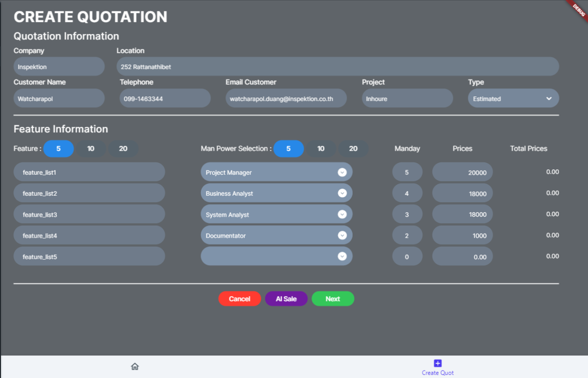Edit the Telephone input field
Image resolution: width=588 pixels, height=378 pixels.
point(165,98)
